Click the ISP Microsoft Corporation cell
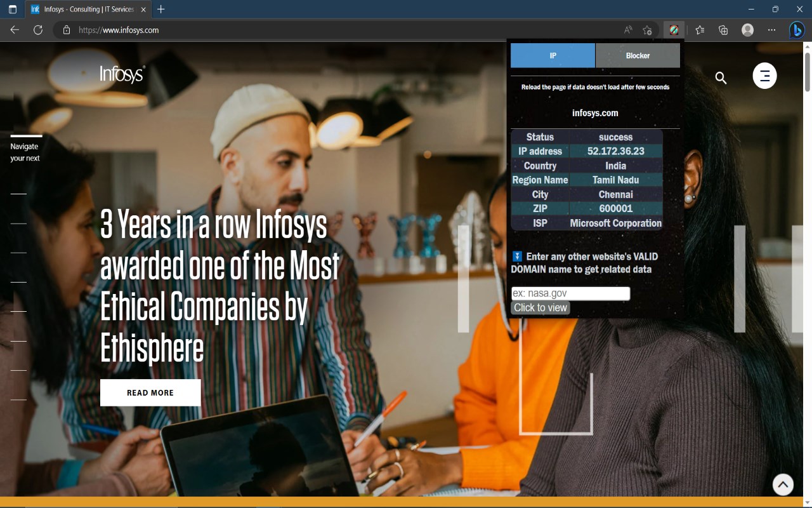Screen dimensions: 812x508 [x=616, y=223]
